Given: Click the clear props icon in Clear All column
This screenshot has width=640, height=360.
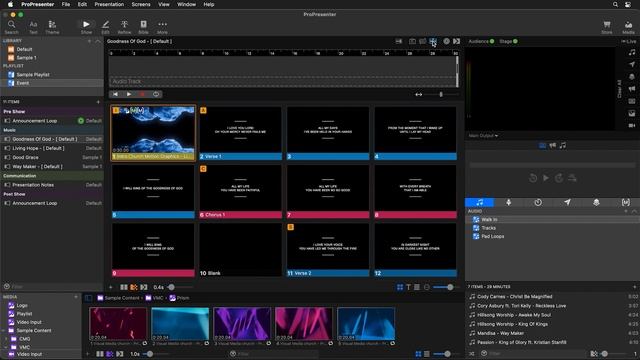Looking at the screenshot, I should pos(632,77).
